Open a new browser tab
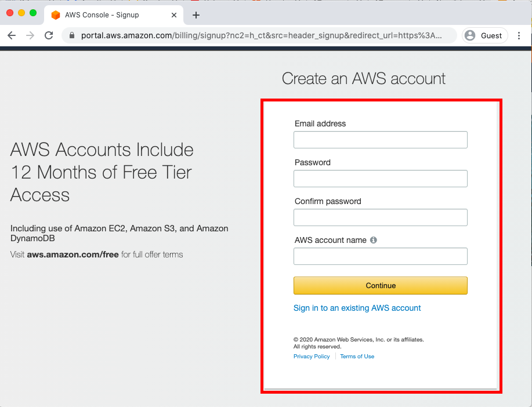Image resolution: width=532 pixels, height=407 pixels. point(196,15)
